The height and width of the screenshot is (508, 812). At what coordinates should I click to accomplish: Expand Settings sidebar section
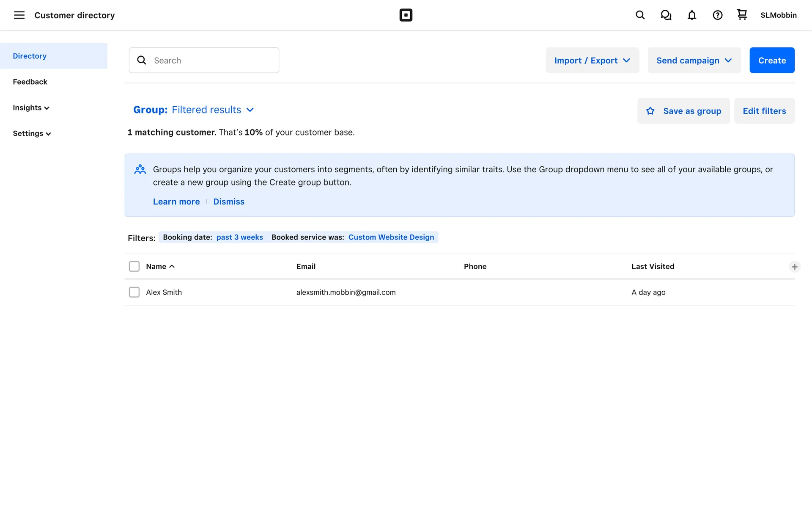tap(32, 133)
